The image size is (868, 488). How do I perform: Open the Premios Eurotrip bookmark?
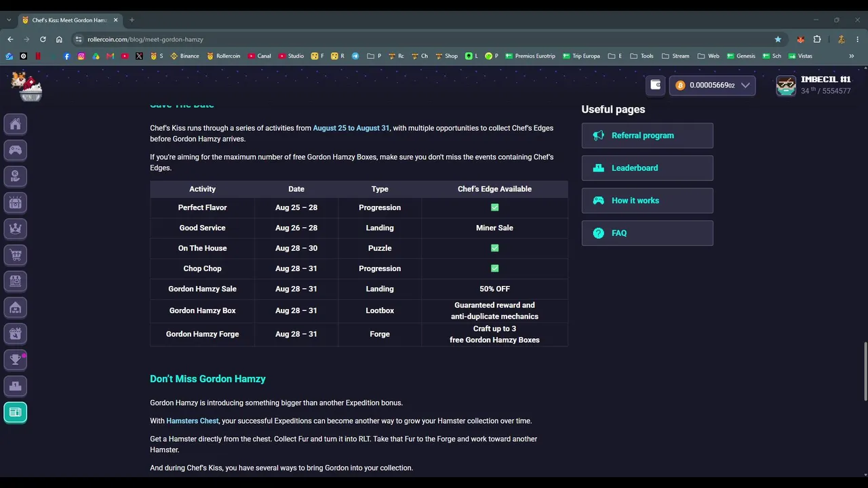pos(530,56)
